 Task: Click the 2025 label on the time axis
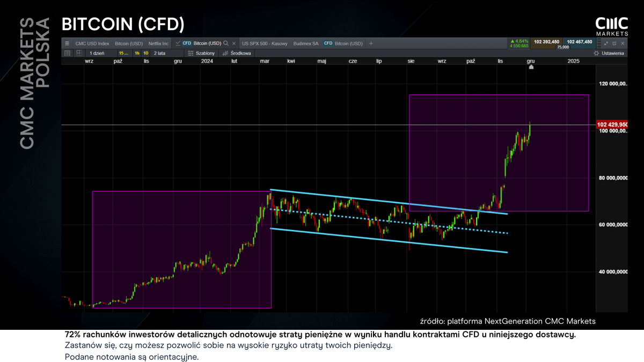click(x=574, y=61)
